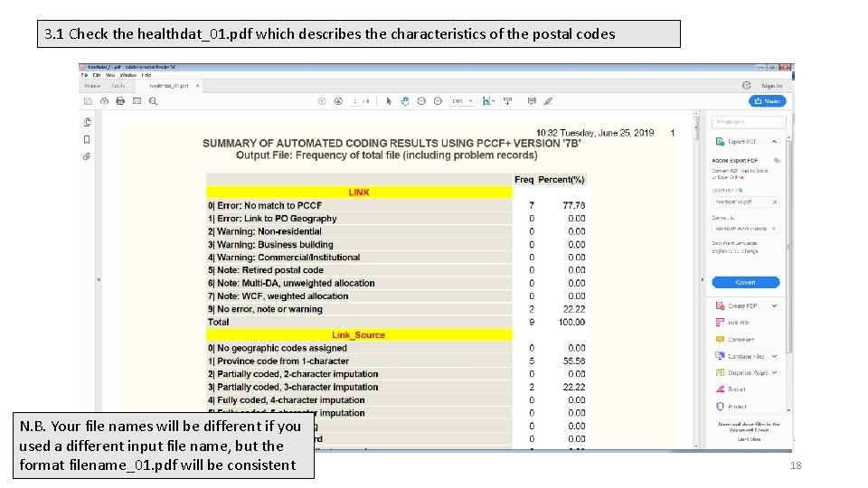Click the upload to cloud icon
Viewport: 868px width, 488px height.
tap(104, 101)
